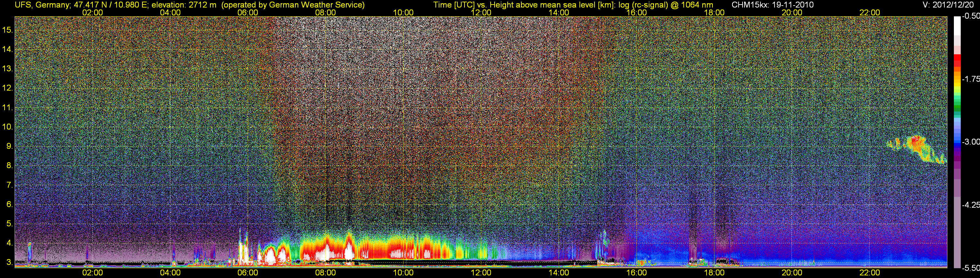Click the -0.50 colorbar scale value
The width and height of the screenshot is (980, 278).
971,16
